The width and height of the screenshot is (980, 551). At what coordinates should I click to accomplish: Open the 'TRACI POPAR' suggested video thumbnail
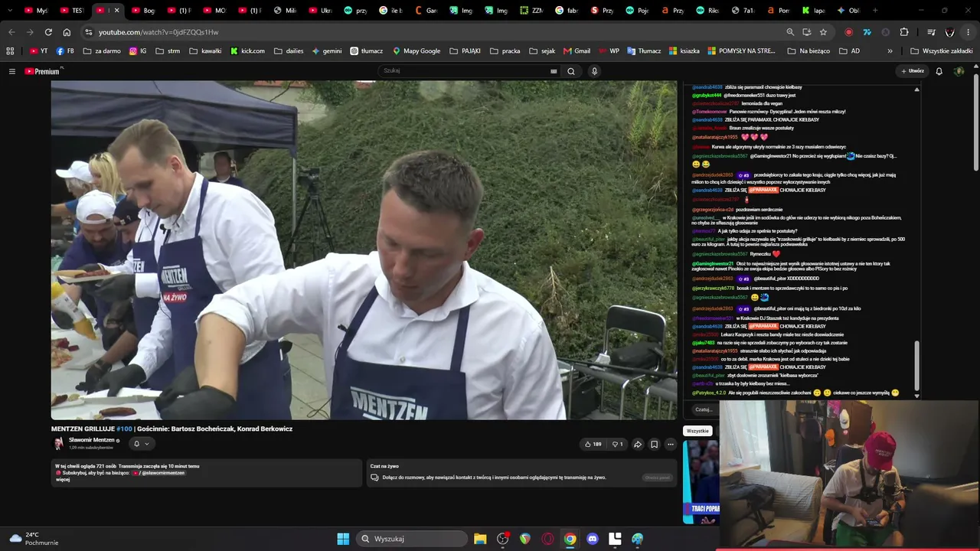coord(701,482)
